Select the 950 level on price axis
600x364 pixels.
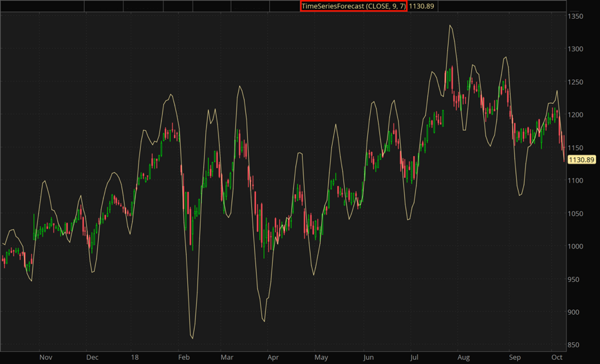click(577, 279)
